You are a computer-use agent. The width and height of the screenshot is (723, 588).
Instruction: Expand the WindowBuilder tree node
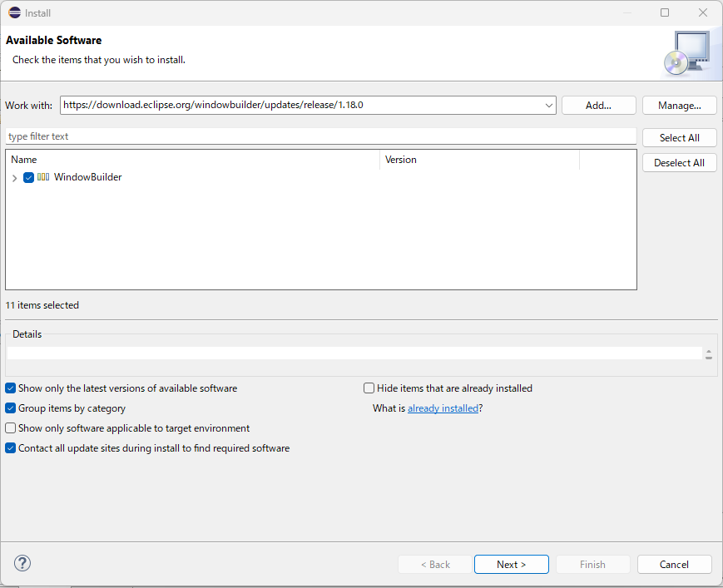[14, 178]
